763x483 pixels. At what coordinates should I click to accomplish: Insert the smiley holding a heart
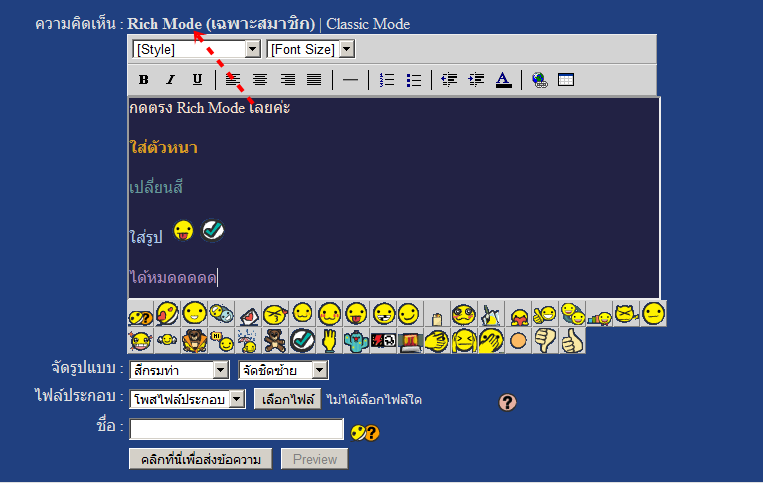pos(519,314)
